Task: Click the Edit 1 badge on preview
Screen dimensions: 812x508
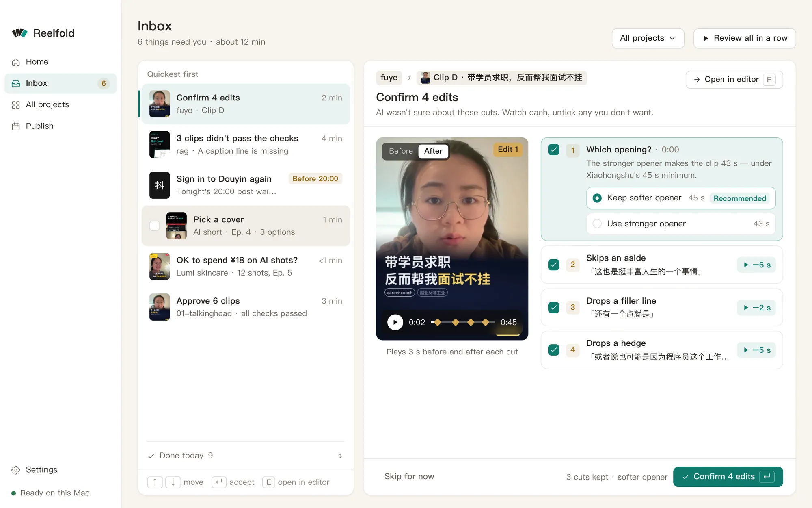Action: pyautogui.click(x=508, y=150)
